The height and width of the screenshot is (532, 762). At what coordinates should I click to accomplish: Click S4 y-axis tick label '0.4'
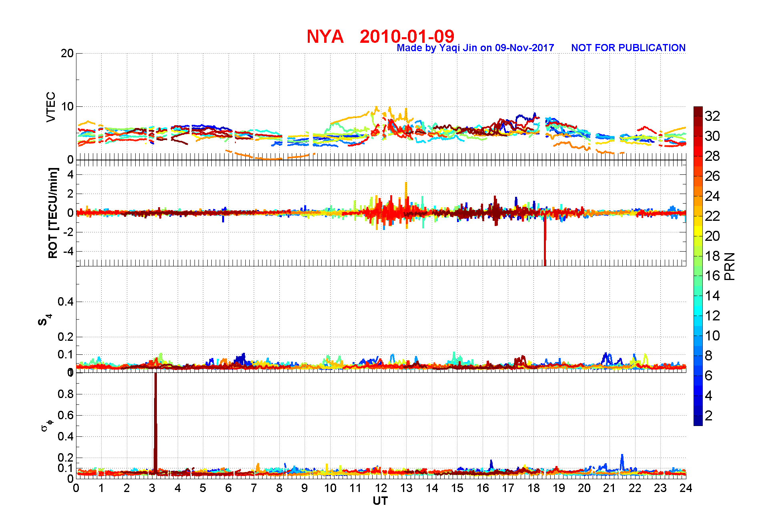66,302
